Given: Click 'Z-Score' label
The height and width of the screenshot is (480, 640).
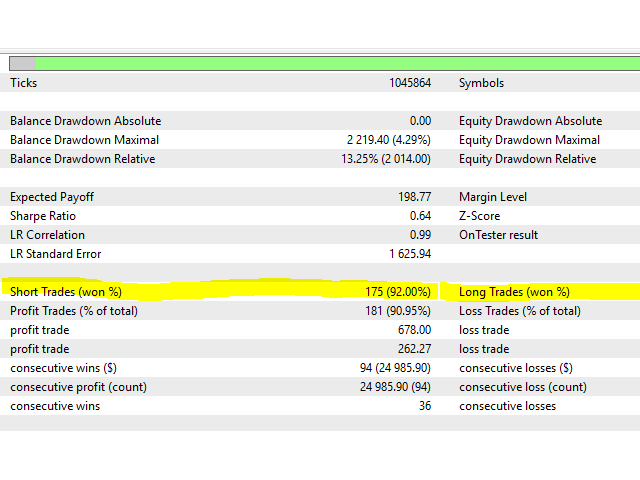Looking at the screenshot, I should pos(479,216).
